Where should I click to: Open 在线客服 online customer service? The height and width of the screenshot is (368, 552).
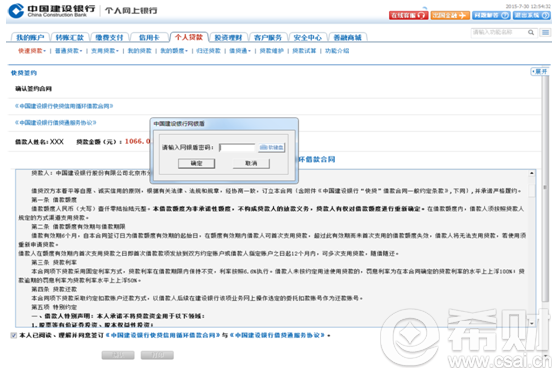408,15
